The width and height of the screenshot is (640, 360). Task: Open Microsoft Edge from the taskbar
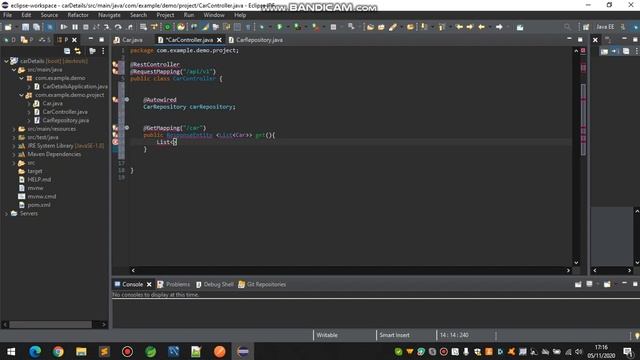tap(35, 351)
